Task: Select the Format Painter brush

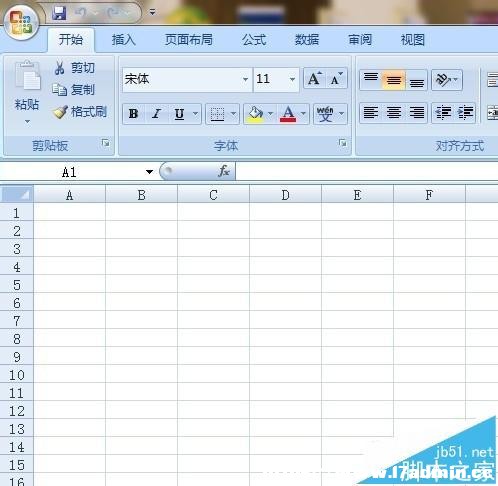Action: point(60,112)
